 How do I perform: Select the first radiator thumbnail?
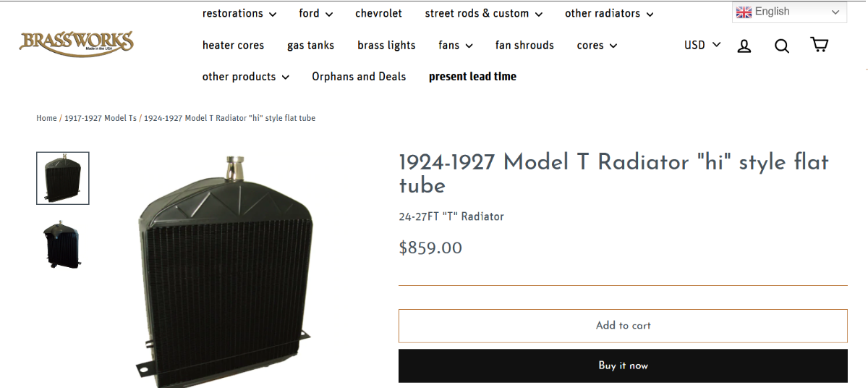tap(63, 178)
